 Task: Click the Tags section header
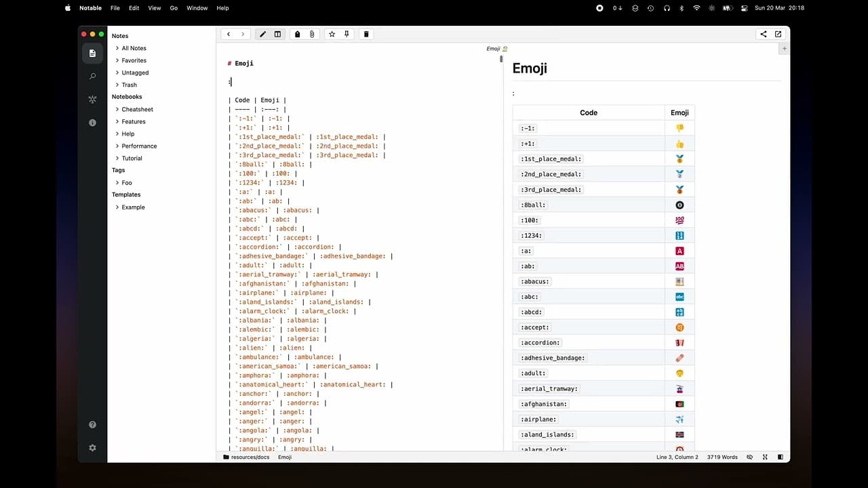coord(119,170)
